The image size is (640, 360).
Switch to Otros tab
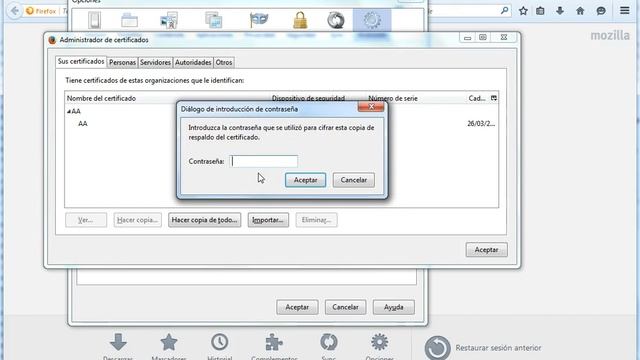click(x=224, y=62)
